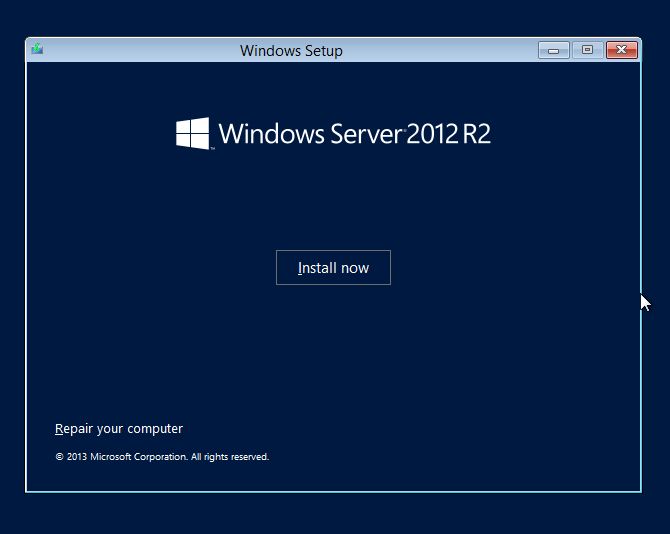This screenshot has height=534, width=670.
Task: Open Repair your computer link
Action: 119,428
